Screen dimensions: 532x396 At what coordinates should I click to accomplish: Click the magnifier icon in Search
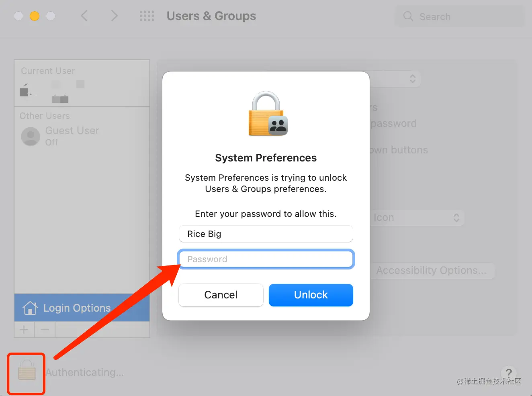pyautogui.click(x=408, y=16)
